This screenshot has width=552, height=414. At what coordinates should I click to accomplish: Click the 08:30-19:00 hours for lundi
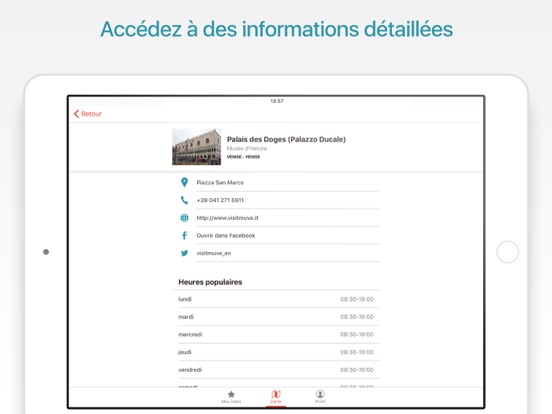click(357, 299)
